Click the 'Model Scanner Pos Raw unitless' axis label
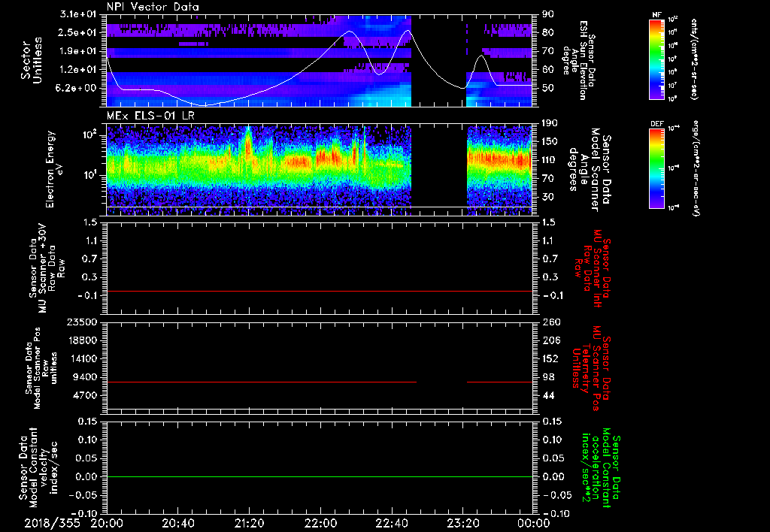This screenshot has height=532, width=770. point(41,368)
